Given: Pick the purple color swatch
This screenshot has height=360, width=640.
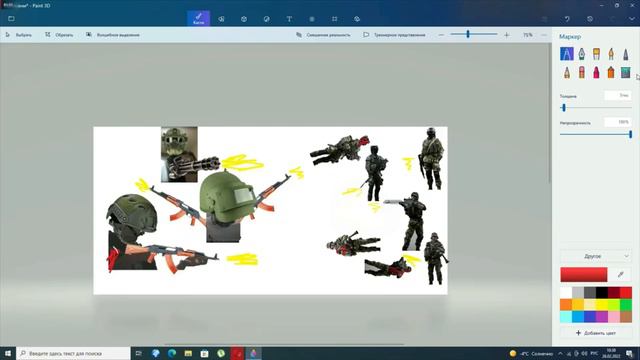Looking at the screenshot, I should point(602,316).
